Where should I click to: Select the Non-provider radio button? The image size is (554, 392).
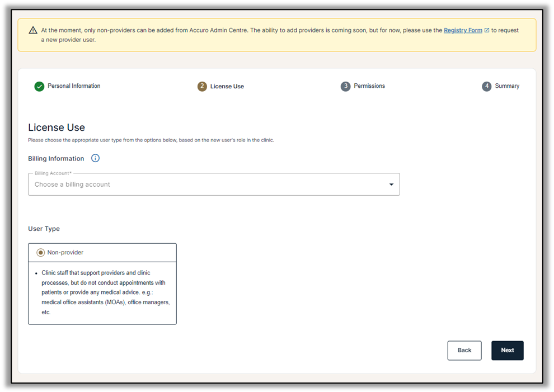(x=40, y=252)
